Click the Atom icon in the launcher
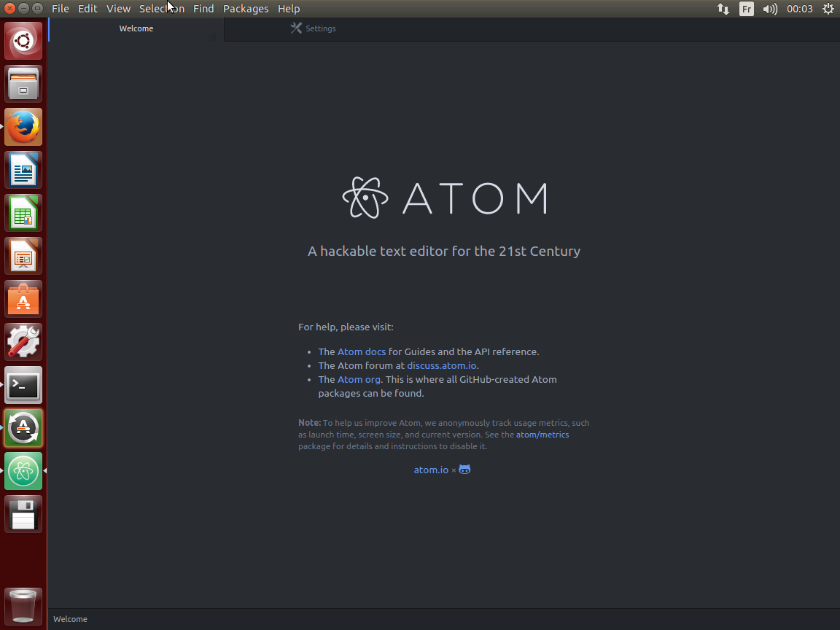 point(23,471)
